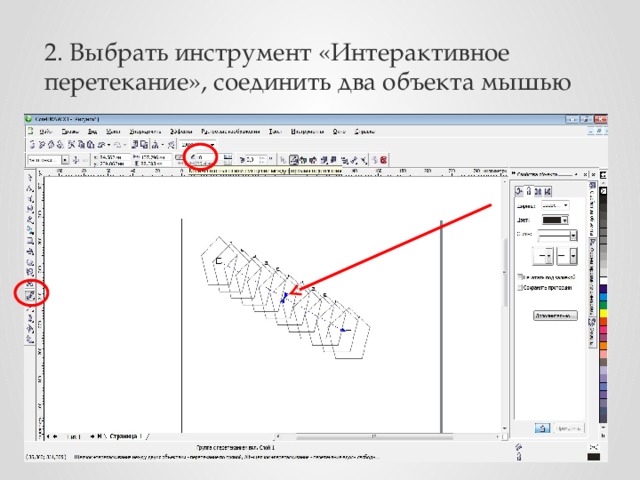This screenshot has width=640, height=480.
Task: Click the palette scroll-down arrow
Action: pyautogui.click(x=603, y=427)
